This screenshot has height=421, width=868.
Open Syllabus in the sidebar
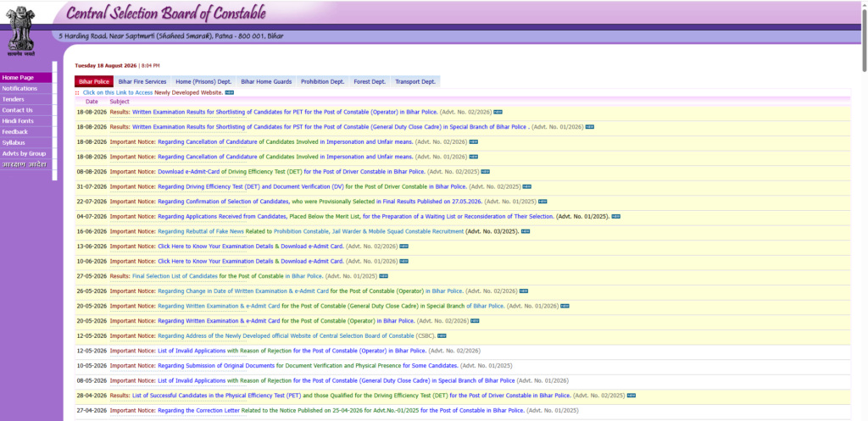point(26,142)
